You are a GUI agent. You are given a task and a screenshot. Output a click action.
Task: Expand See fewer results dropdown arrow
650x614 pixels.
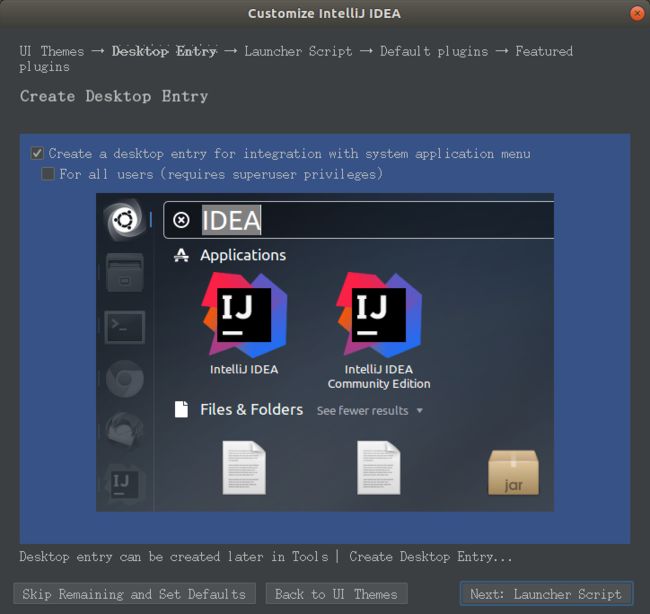point(420,410)
